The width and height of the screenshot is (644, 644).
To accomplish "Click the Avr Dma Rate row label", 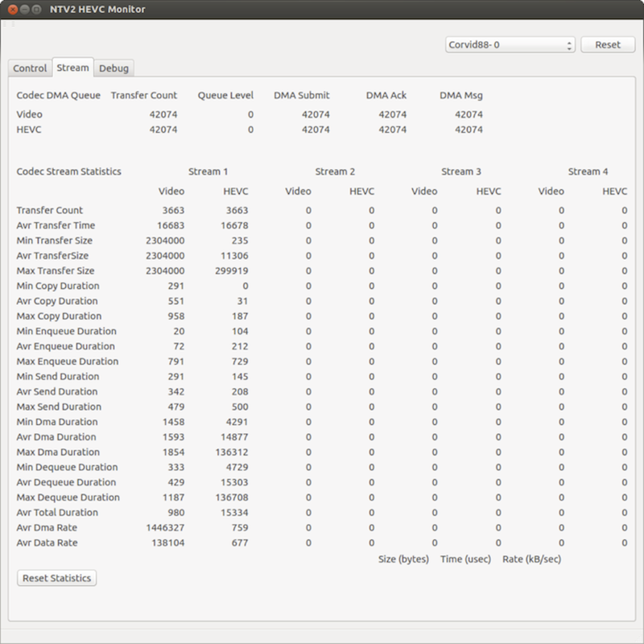I will coord(47,527).
